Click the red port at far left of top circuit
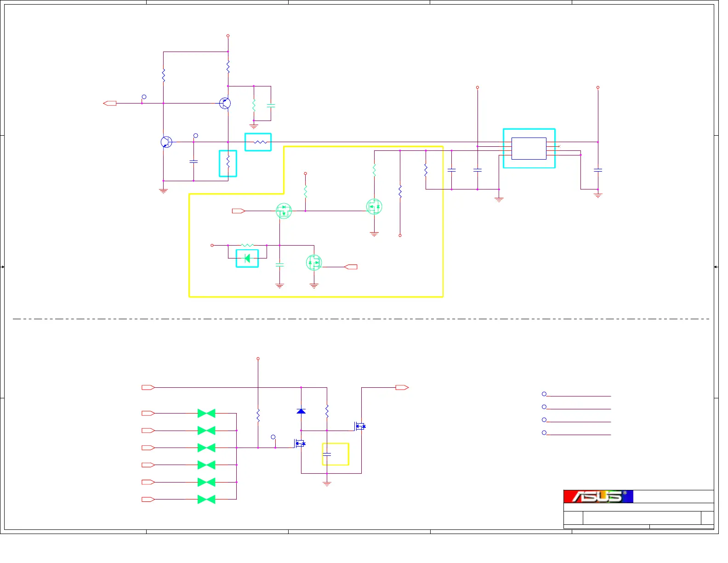The width and height of the screenshot is (728, 563). [110, 103]
